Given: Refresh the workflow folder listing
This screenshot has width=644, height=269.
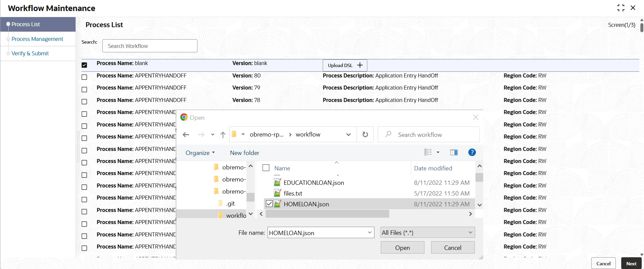Looking at the screenshot, I should click(365, 134).
